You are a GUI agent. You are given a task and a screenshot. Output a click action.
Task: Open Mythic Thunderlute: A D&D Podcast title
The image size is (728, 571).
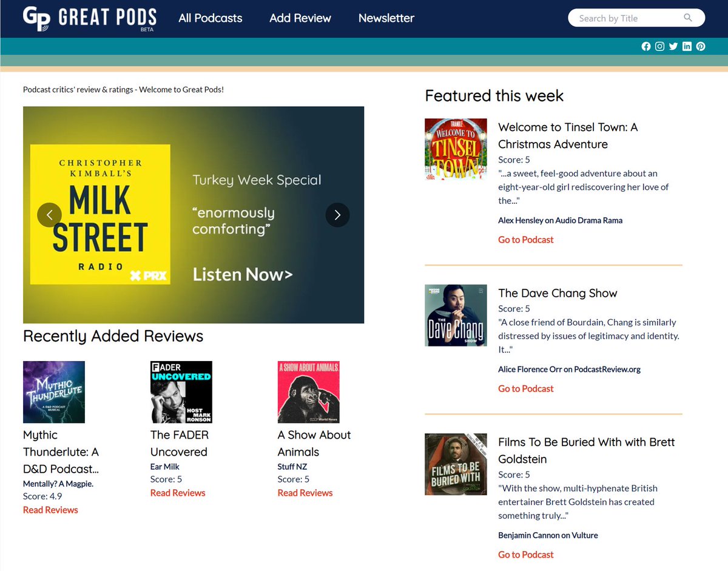point(61,452)
